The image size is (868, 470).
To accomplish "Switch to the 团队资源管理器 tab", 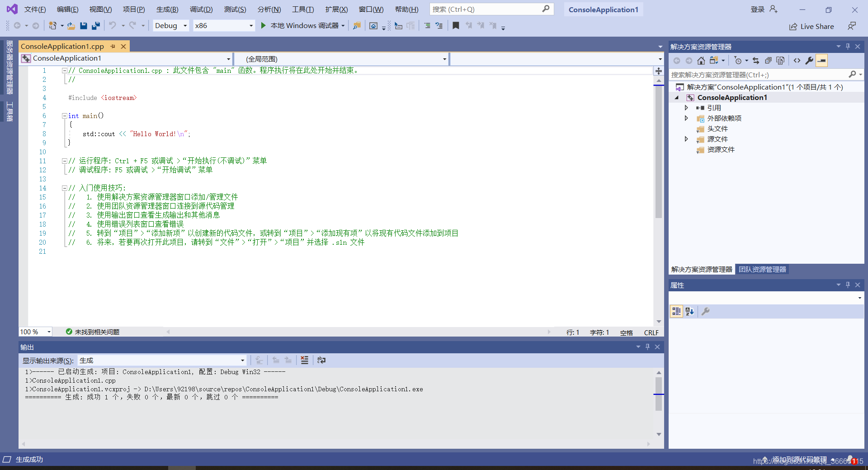I will point(762,269).
